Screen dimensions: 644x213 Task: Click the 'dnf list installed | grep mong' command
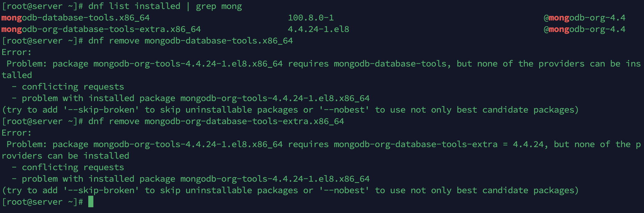(x=165, y=6)
